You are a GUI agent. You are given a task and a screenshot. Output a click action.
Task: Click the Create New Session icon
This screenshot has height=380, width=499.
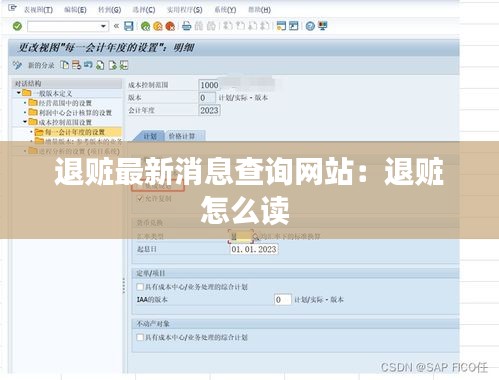pos(281,26)
